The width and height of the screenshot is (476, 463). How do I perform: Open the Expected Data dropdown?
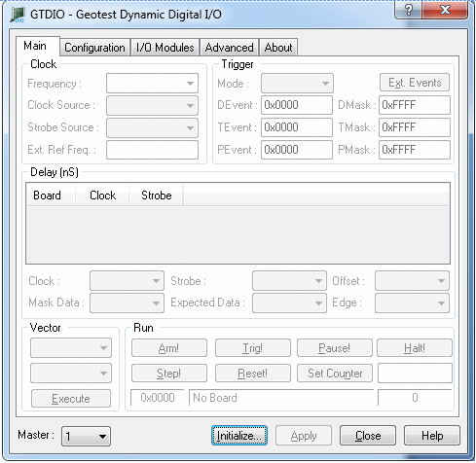pyautogui.click(x=289, y=303)
